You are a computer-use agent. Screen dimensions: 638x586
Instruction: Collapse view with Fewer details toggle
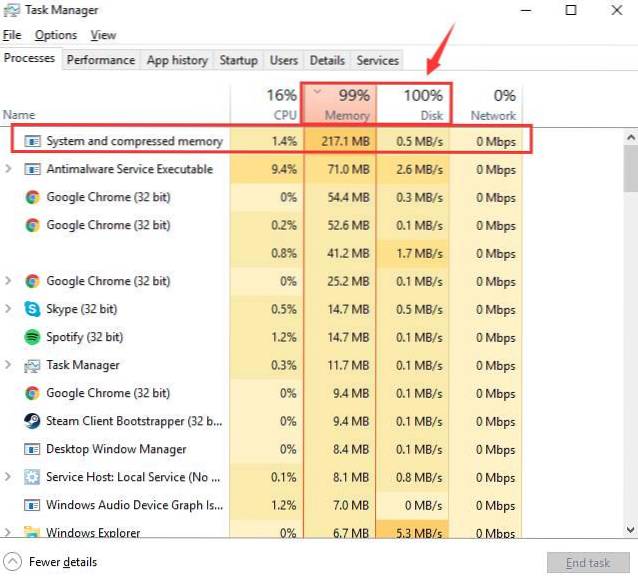(14, 562)
